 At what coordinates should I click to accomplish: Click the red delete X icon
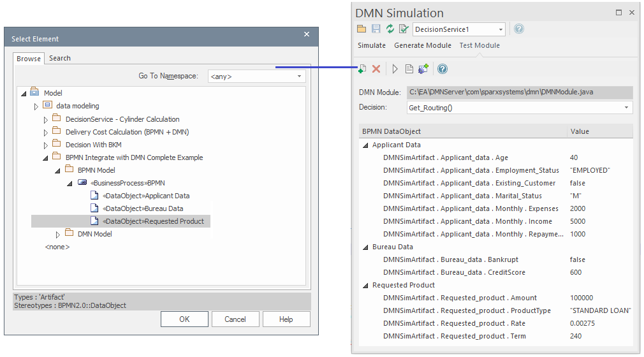(x=376, y=69)
